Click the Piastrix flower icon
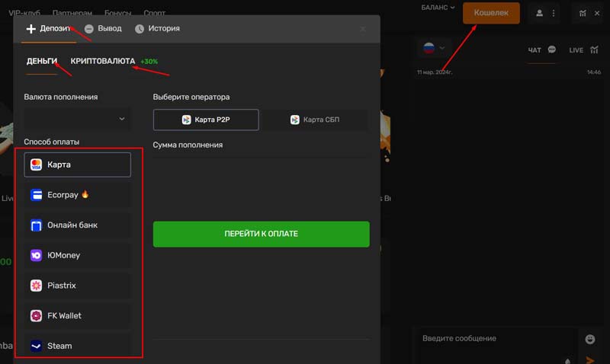The image size is (610, 364). 36,286
